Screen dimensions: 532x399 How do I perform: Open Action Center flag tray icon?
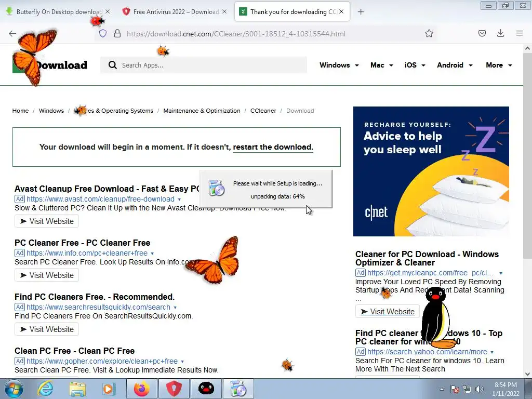(454, 389)
